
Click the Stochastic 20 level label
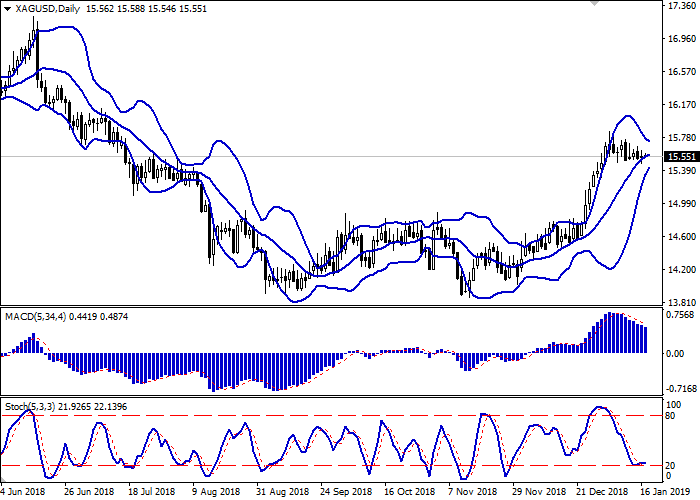(672, 465)
